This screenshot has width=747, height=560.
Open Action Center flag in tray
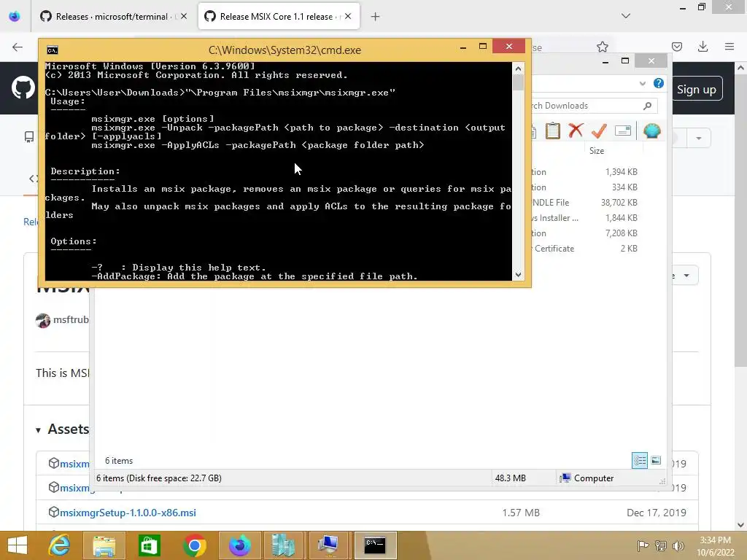click(x=643, y=545)
